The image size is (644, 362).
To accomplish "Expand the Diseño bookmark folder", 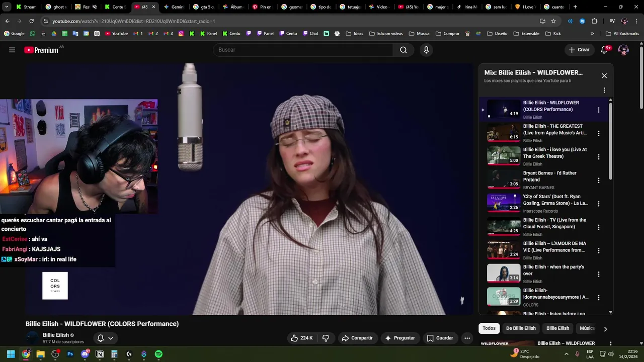I will 497,34.
